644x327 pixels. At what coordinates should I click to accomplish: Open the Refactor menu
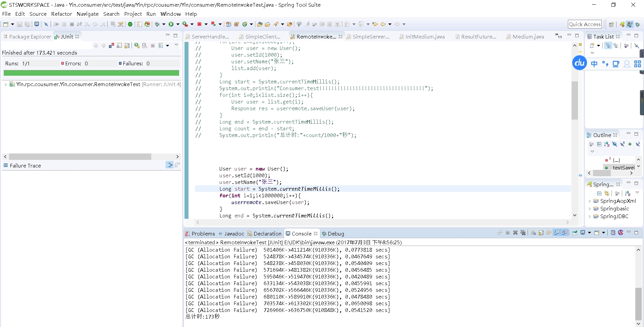coord(61,14)
